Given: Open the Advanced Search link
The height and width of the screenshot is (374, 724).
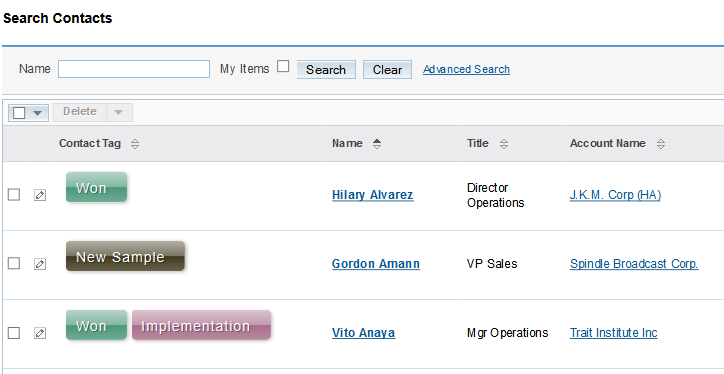Looking at the screenshot, I should click(466, 69).
